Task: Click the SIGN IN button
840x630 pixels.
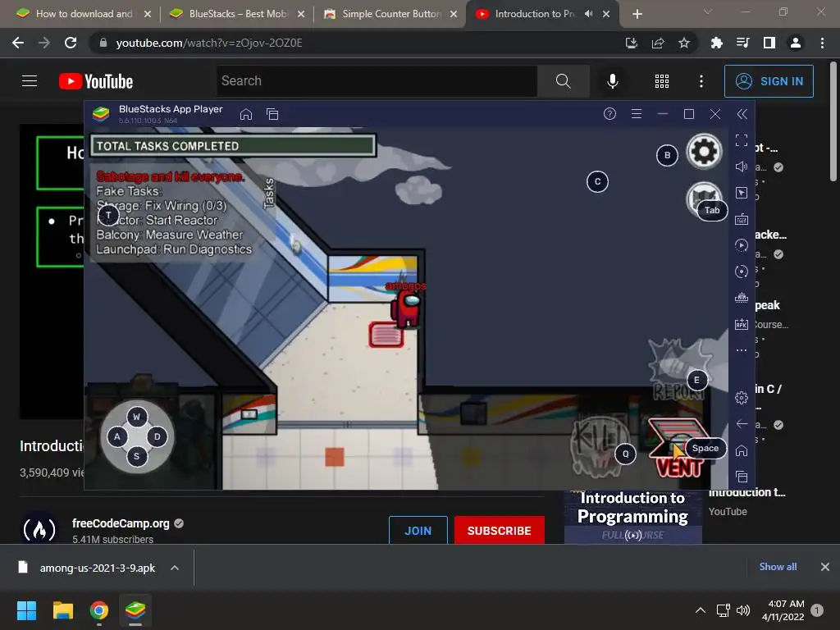Action: coord(769,81)
